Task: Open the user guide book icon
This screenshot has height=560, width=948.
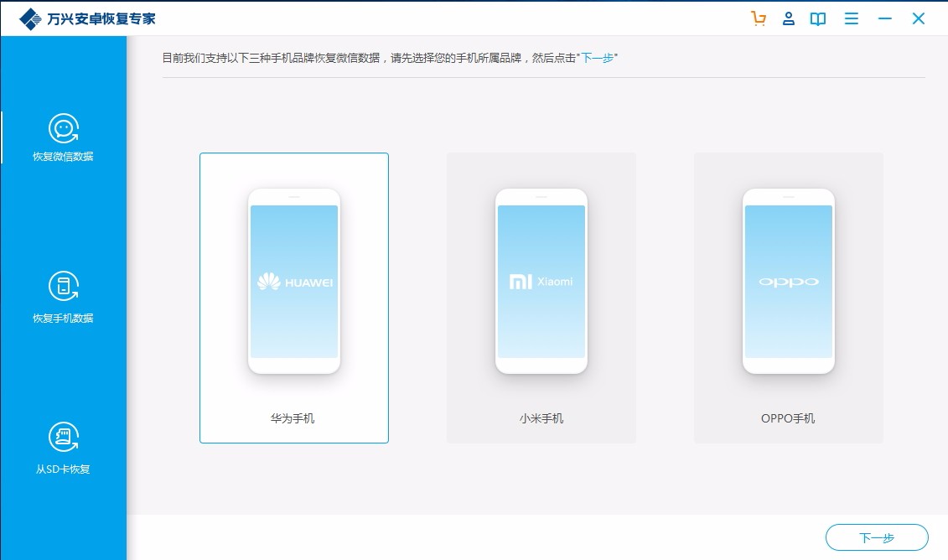Action: pyautogui.click(x=818, y=18)
